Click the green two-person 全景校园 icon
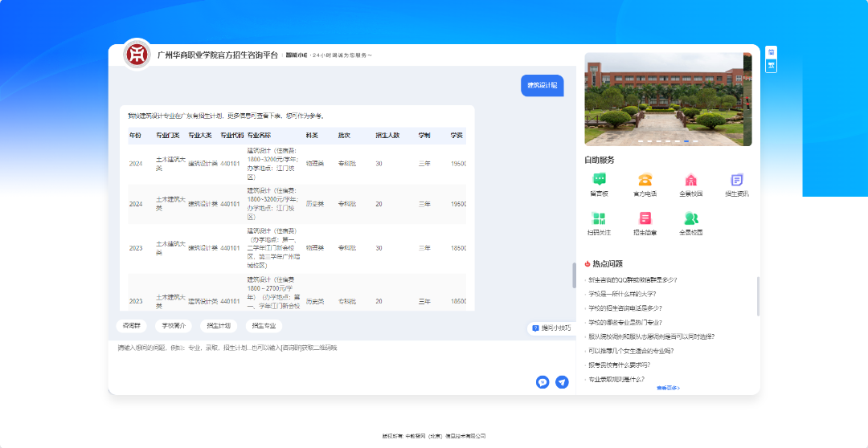 tap(690, 219)
